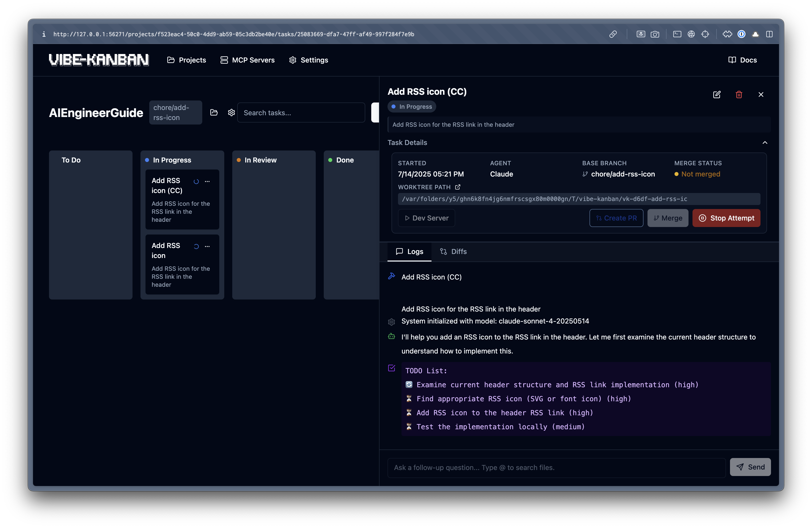812x528 pixels.
Task: Click the chore/add-rss-icon branch badge
Action: click(175, 112)
